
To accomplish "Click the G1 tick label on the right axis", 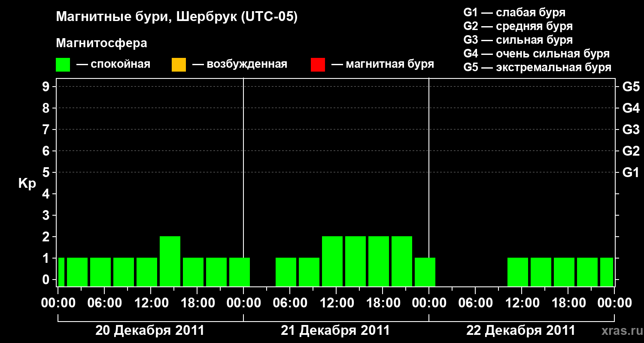I will (631, 172).
